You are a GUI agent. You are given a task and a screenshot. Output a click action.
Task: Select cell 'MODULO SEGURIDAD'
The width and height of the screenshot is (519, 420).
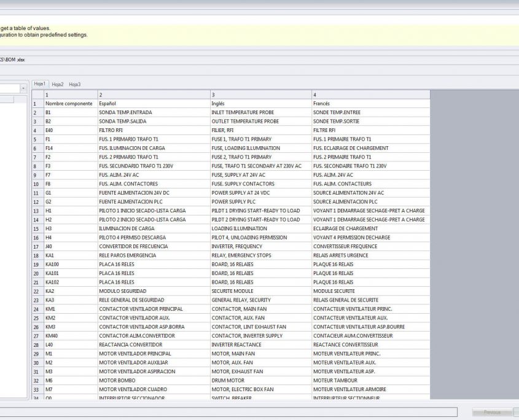point(154,291)
